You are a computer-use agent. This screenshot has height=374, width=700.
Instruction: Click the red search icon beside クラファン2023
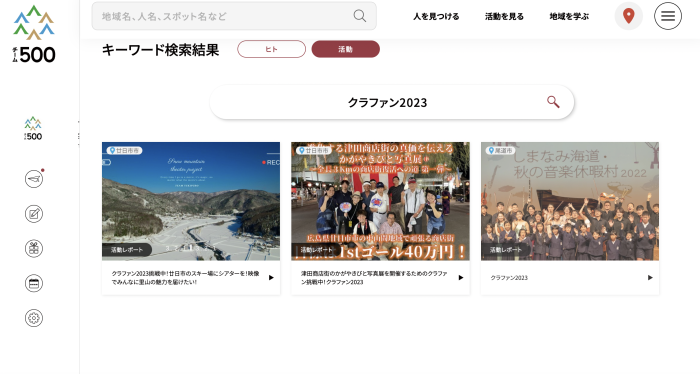tap(553, 102)
